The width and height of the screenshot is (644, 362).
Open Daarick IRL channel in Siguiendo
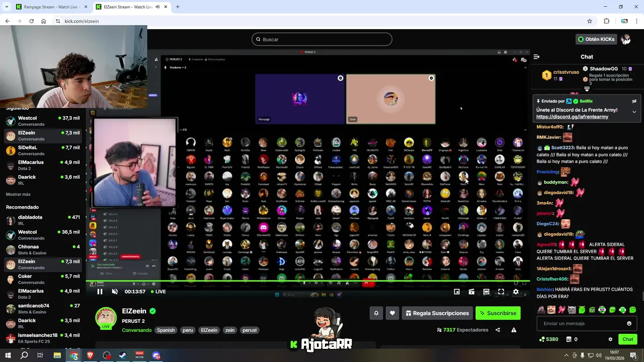(43, 180)
